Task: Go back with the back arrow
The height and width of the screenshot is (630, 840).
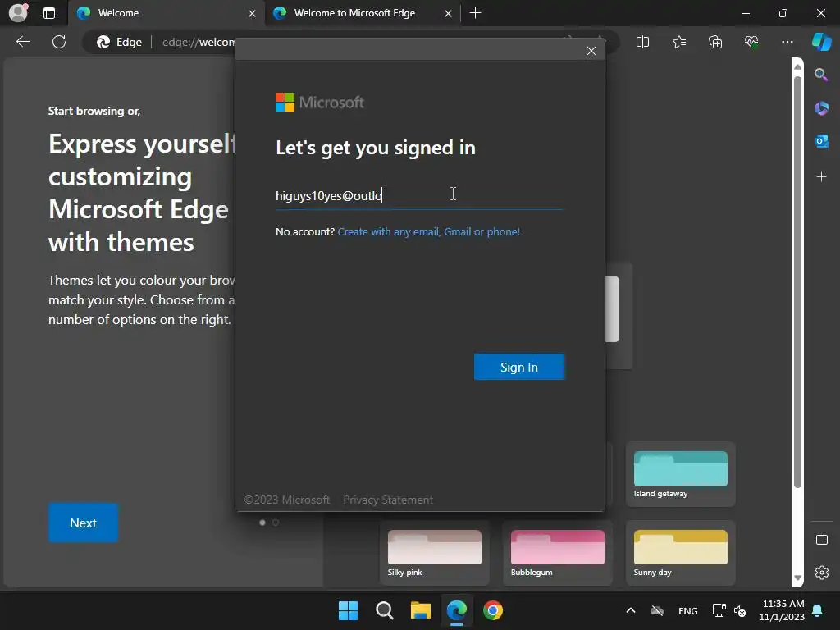Action: coord(23,42)
